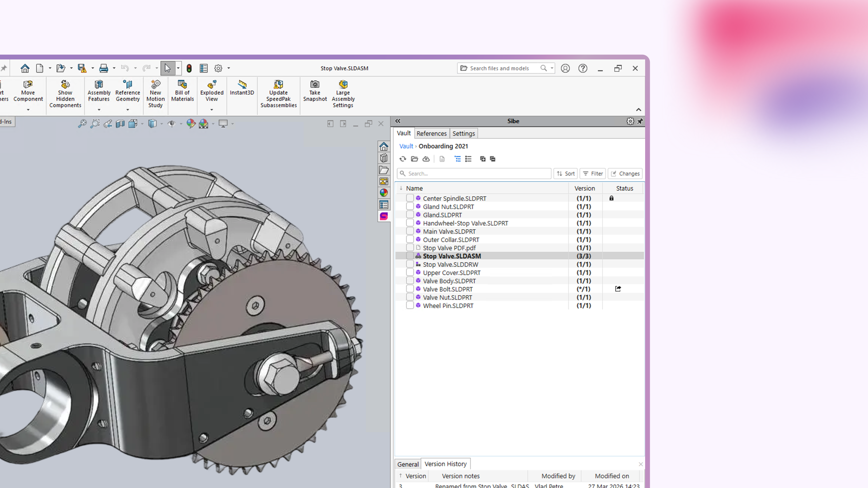This screenshot has height=488, width=868.
Task: Collapse the Sibe panel with double chevron
Action: pos(398,121)
